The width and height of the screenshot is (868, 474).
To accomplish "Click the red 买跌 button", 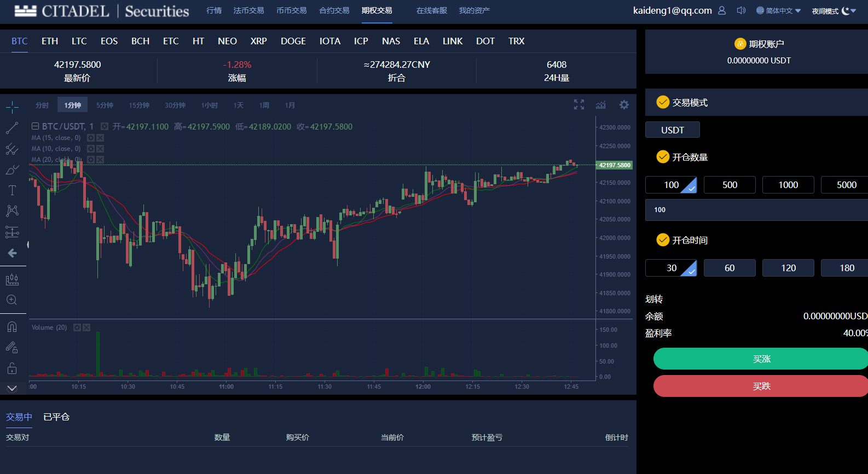I will (761, 386).
